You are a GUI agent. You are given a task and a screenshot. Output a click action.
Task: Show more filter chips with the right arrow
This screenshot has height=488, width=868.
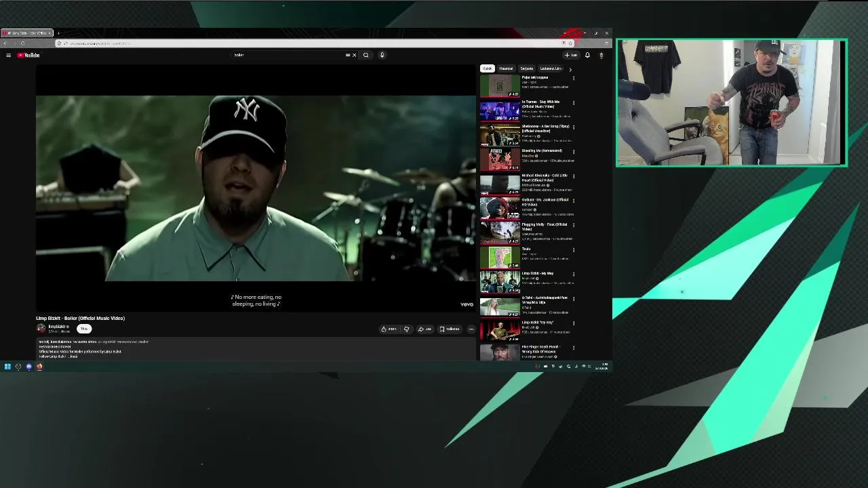(570, 69)
